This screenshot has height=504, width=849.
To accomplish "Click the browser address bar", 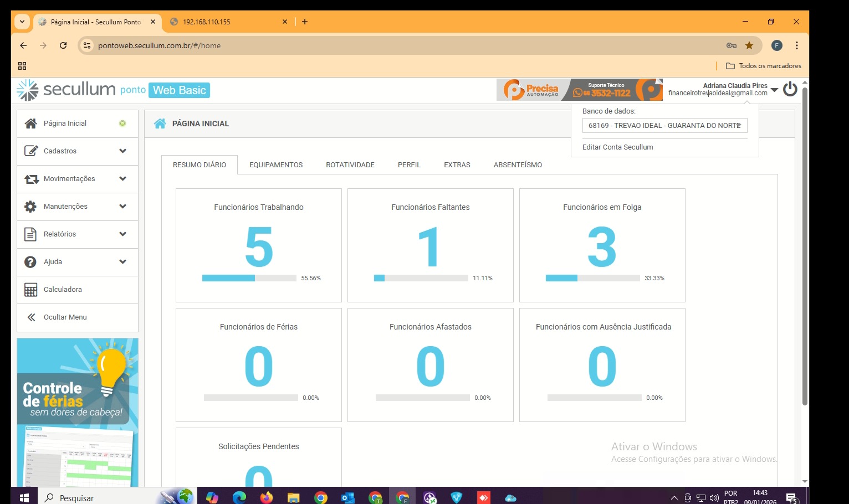I will (x=388, y=45).
